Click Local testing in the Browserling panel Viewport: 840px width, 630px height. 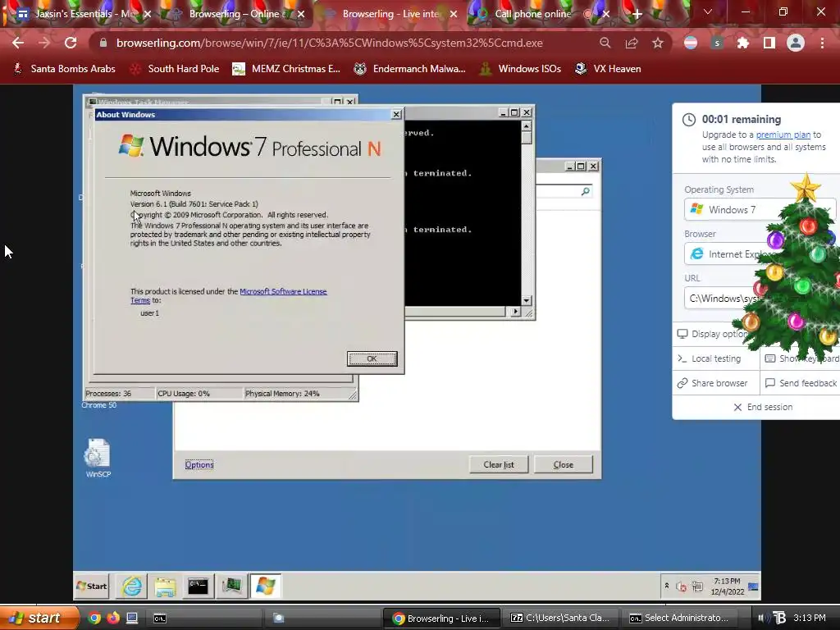point(716,358)
